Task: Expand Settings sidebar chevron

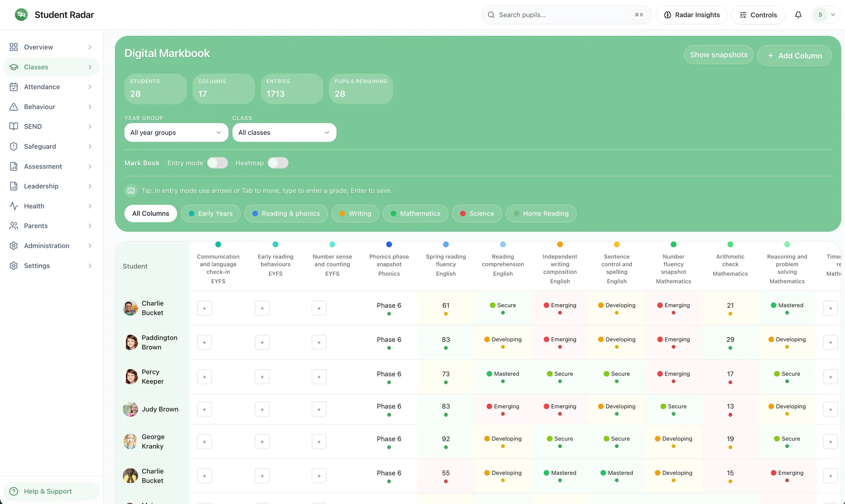Action: point(90,266)
